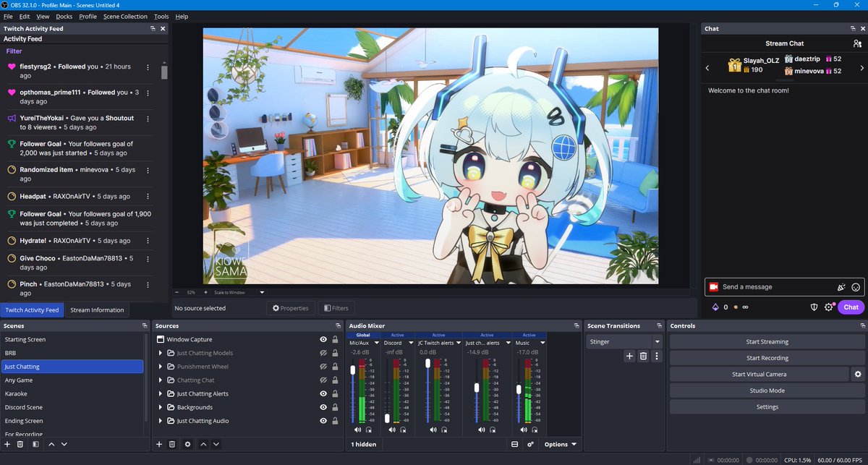The image size is (868, 465).
Task: Click Start Recording button
Action: point(767,358)
